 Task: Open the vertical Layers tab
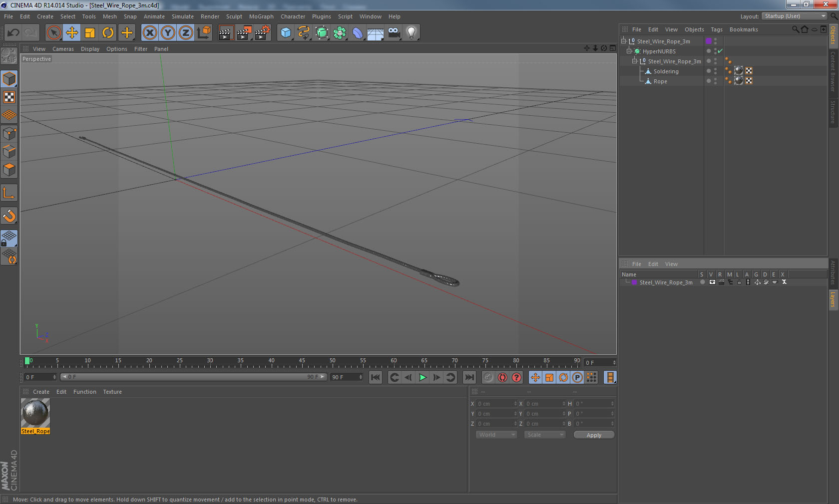pyautogui.click(x=833, y=300)
